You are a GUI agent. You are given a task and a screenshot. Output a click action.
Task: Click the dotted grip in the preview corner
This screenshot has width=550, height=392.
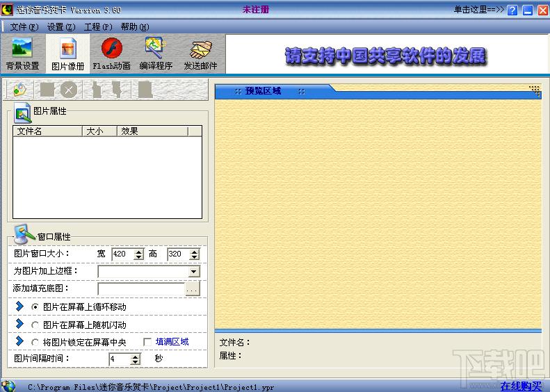click(x=535, y=90)
